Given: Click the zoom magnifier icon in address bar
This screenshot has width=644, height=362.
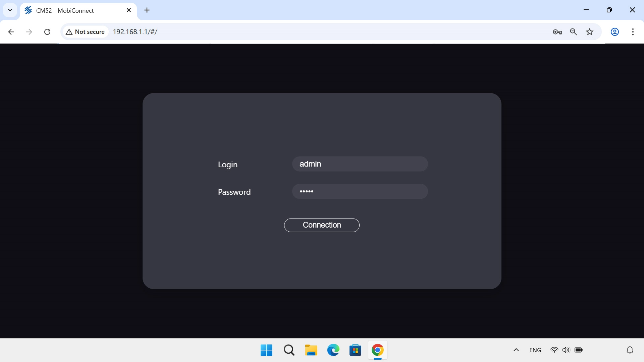Looking at the screenshot, I should point(574,32).
